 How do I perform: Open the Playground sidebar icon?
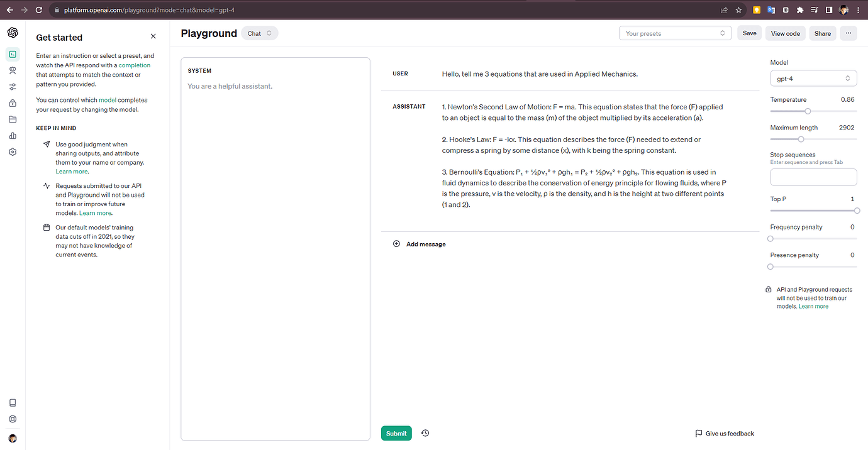(13, 54)
